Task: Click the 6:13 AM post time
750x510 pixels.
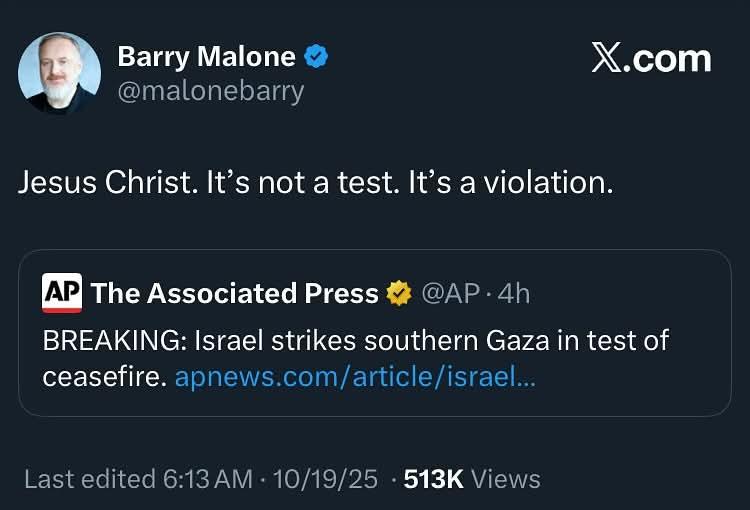Action: point(208,479)
